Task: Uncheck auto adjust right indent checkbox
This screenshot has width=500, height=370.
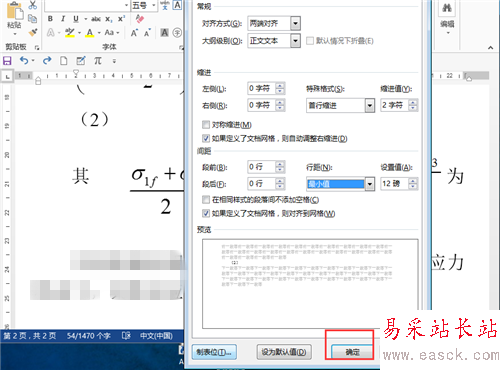Action: 206,138
